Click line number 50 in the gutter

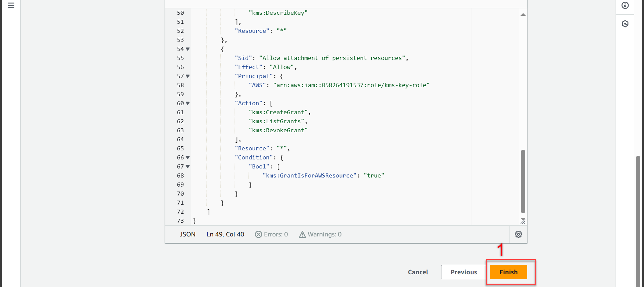click(180, 13)
